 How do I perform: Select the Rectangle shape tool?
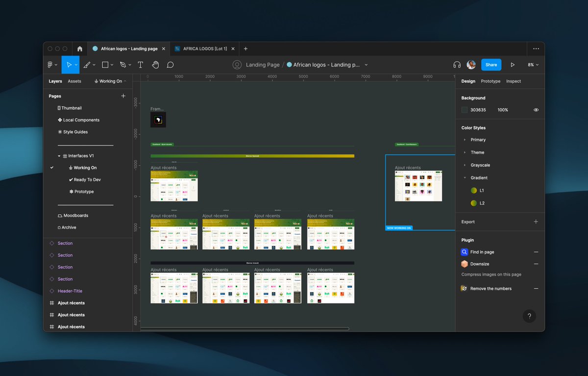click(105, 65)
